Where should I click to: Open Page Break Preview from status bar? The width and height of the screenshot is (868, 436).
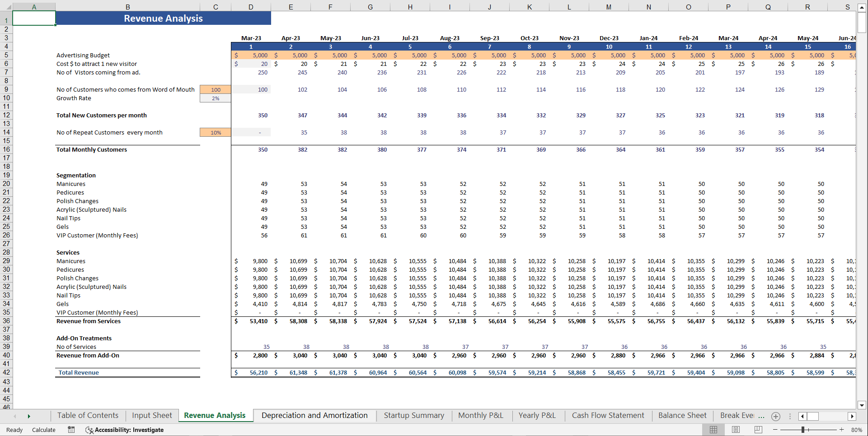tap(758, 430)
